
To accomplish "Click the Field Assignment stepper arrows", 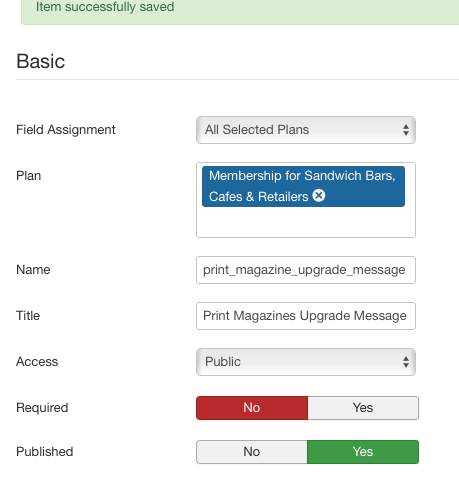I will tap(406, 130).
